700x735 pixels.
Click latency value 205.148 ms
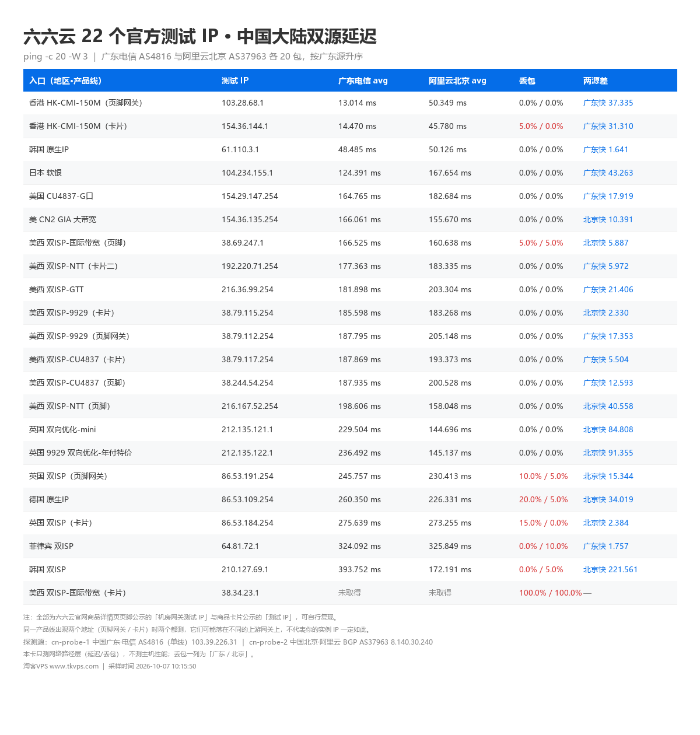click(450, 336)
